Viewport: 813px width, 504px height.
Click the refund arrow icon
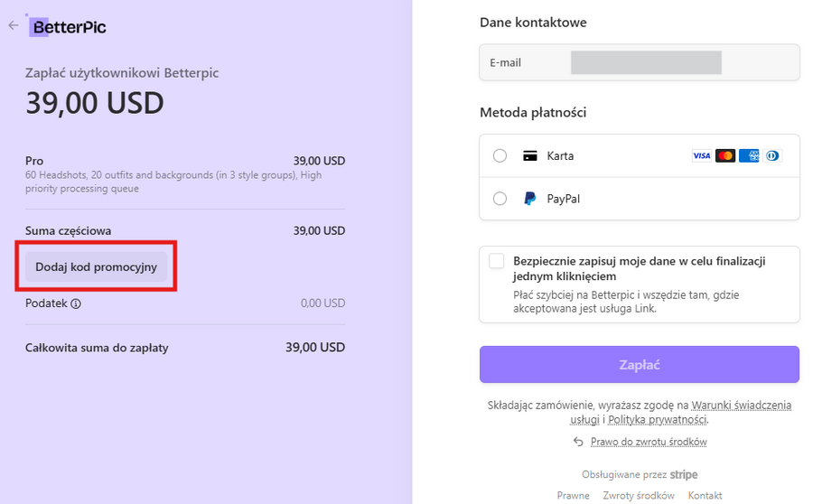[578, 442]
